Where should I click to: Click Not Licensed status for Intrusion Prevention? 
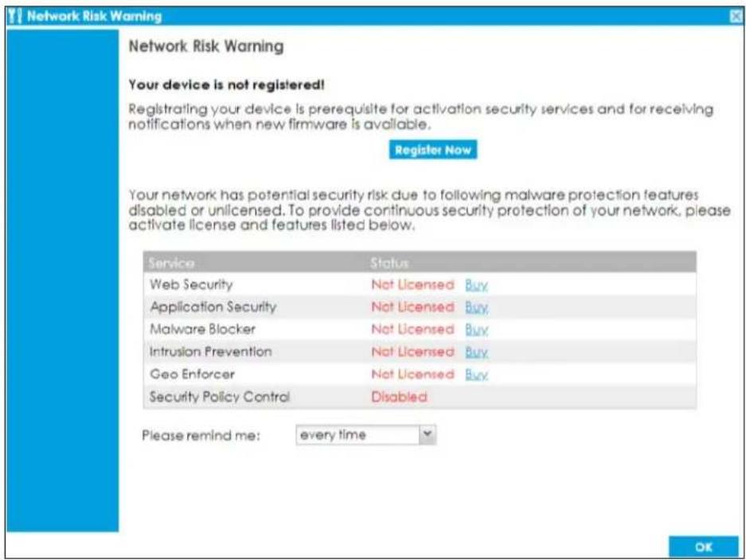[412, 352]
